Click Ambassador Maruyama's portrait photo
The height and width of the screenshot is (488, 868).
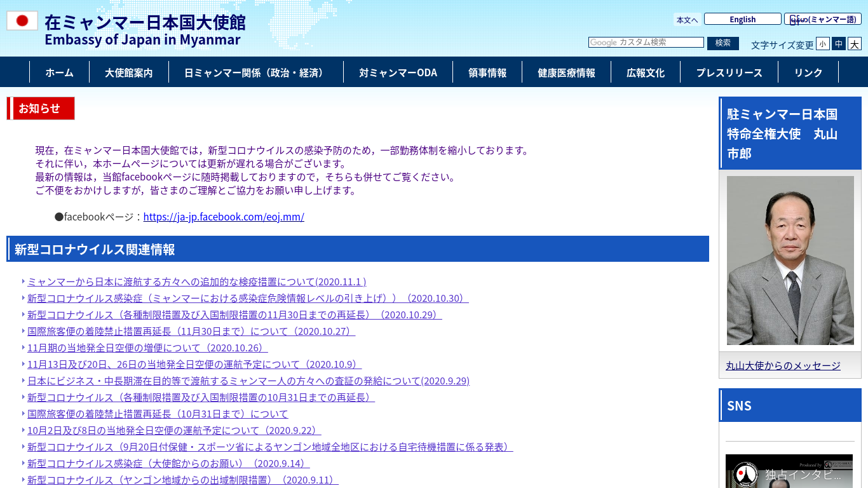click(790, 261)
